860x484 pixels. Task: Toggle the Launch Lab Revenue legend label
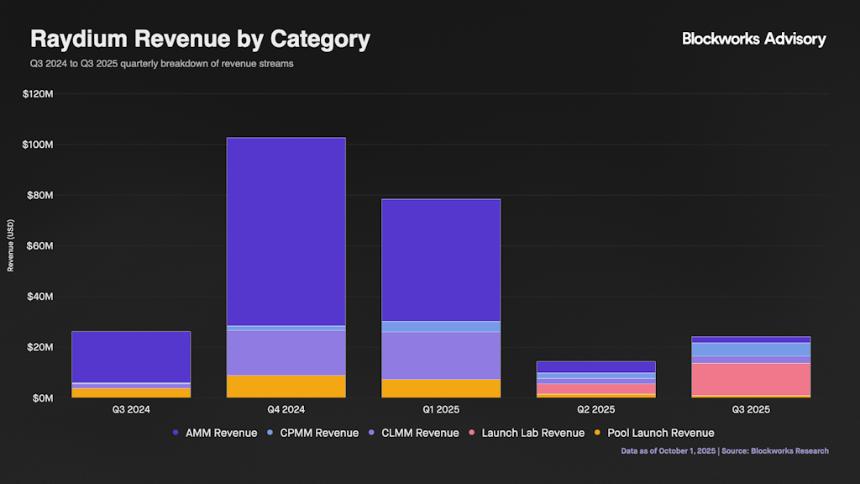click(x=532, y=433)
